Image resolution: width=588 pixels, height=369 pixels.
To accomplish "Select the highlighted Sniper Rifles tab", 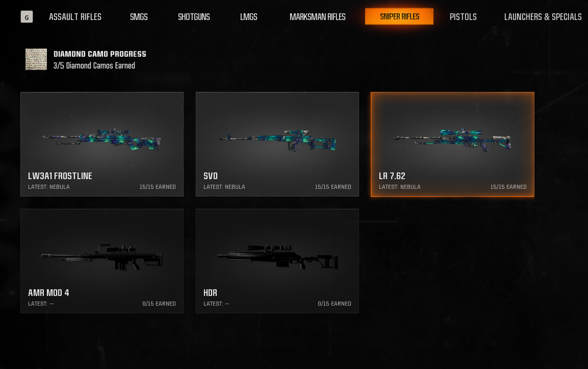I will pyautogui.click(x=399, y=17).
